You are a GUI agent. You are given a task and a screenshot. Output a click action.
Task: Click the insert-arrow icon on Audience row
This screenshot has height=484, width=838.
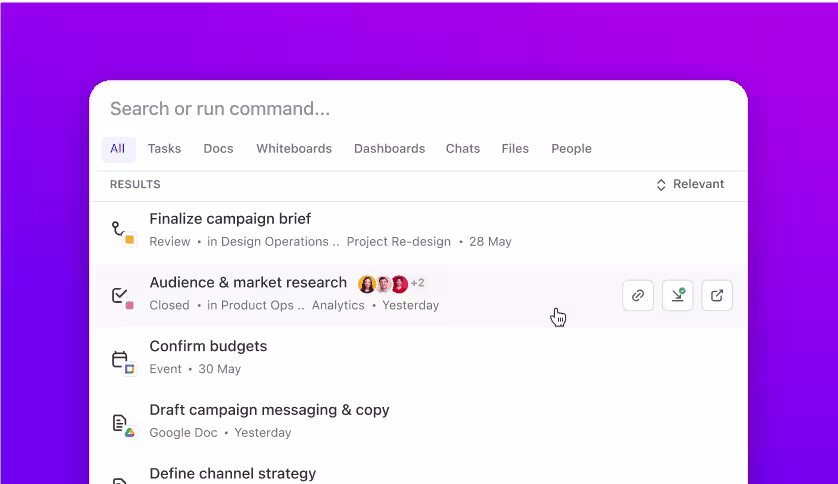pos(677,295)
